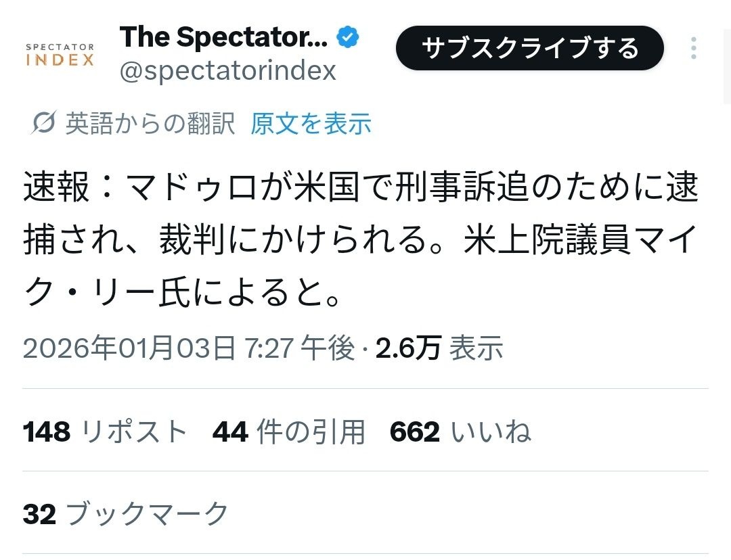Image resolution: width=731 pixels, height=560 pixels.
Task: Open the 148 リポスト list
Action: tap(105, 431)
